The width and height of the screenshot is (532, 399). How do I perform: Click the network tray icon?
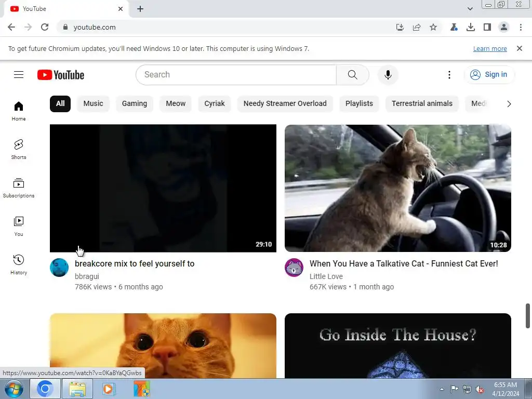click(467, 389)
